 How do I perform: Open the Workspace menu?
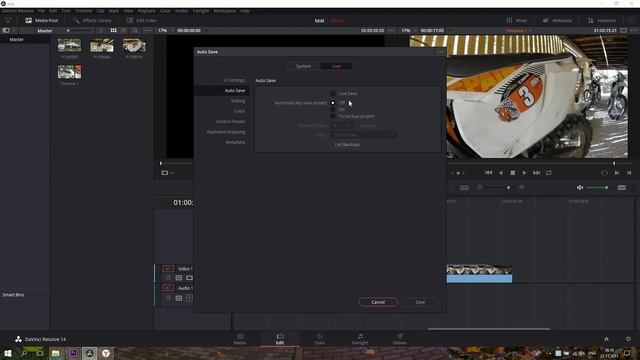(x=224, y=11)
